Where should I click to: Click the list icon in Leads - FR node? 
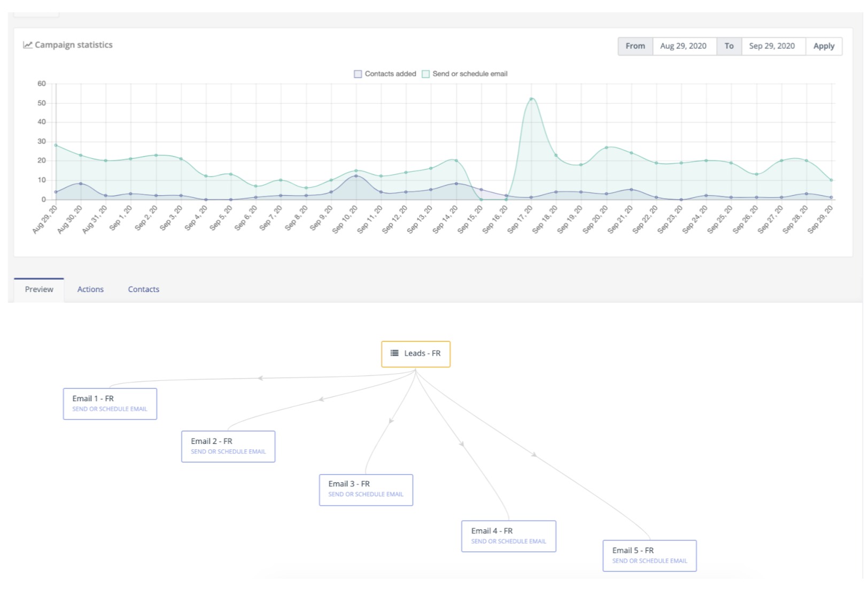(x=394, y=353)
